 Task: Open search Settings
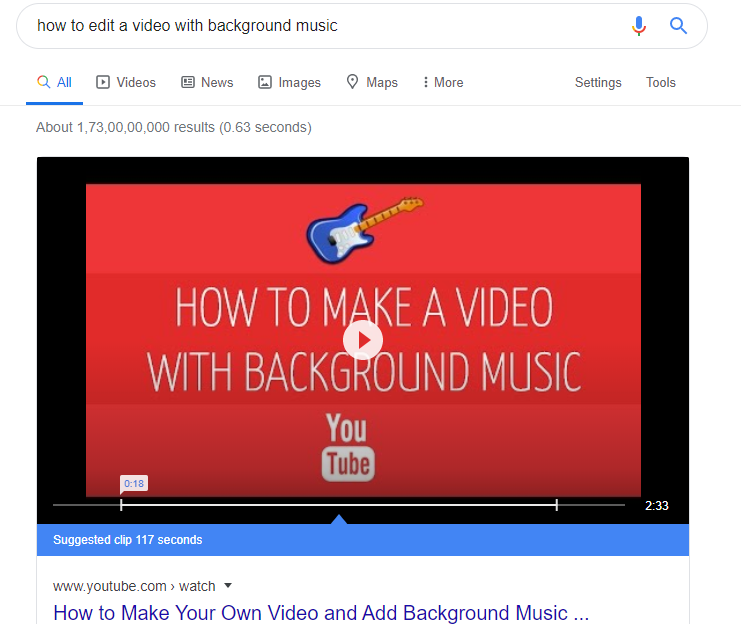598,82
